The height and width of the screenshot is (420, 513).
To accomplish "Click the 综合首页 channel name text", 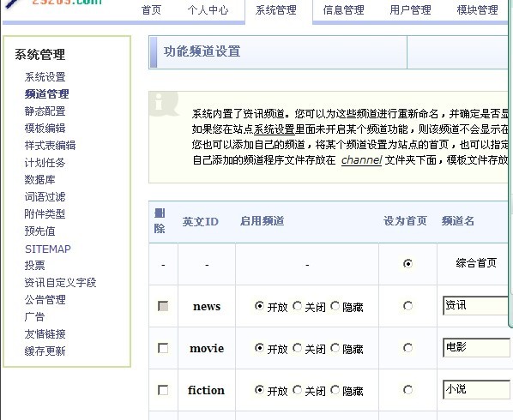I will point(476,263).
